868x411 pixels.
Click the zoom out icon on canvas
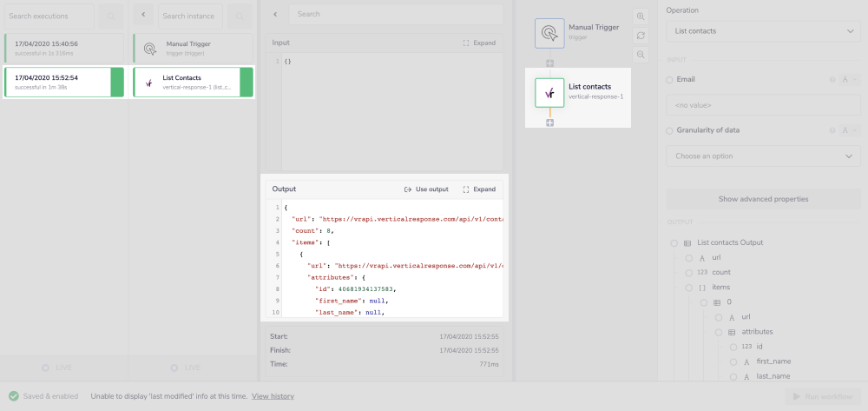641,54
